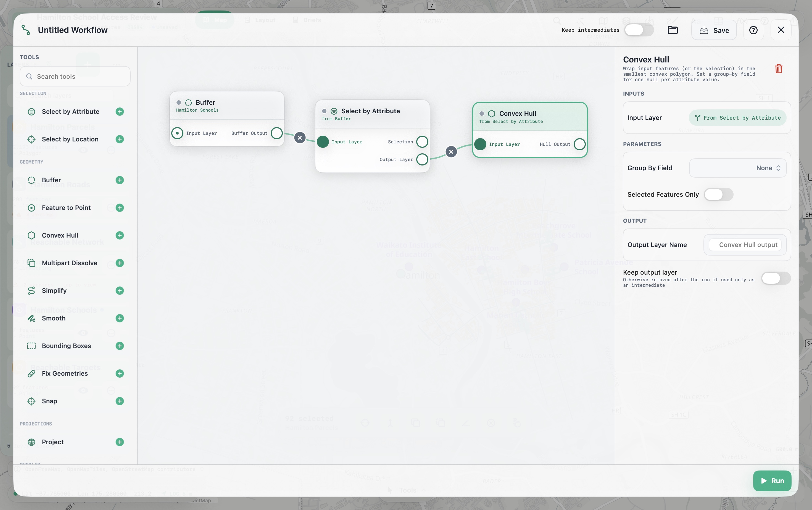Open workflow help

[x=753, y=30]
